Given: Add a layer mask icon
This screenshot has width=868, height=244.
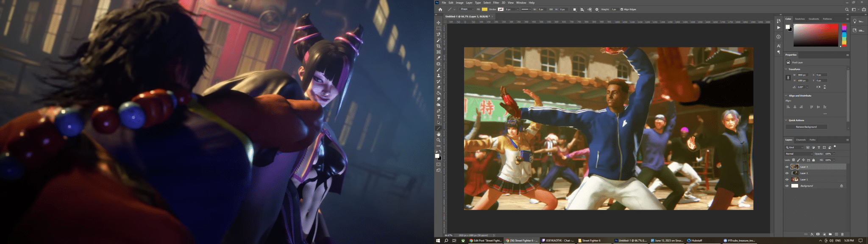Looking at the screenshot, I should tap(818, 234).
